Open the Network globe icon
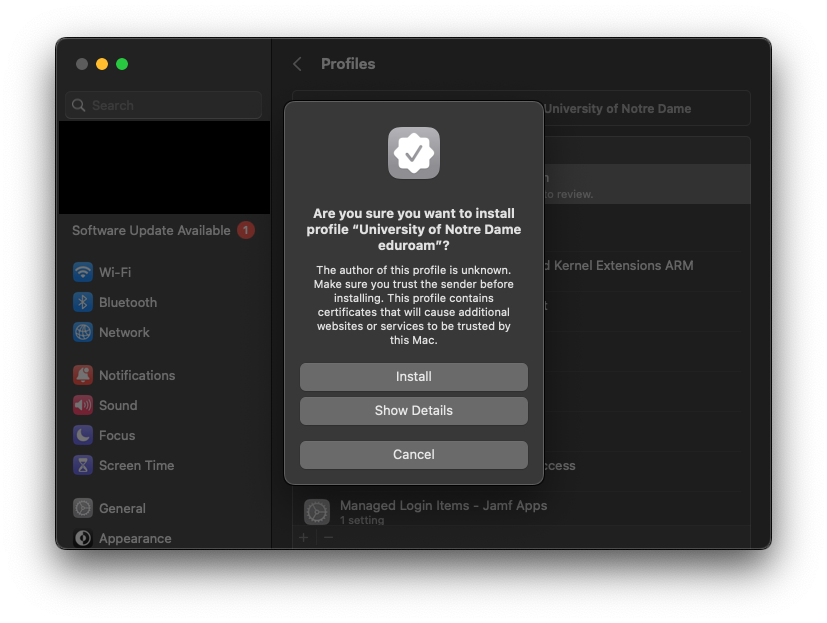This screenshot has height=623, width=827. pos(83,332)
